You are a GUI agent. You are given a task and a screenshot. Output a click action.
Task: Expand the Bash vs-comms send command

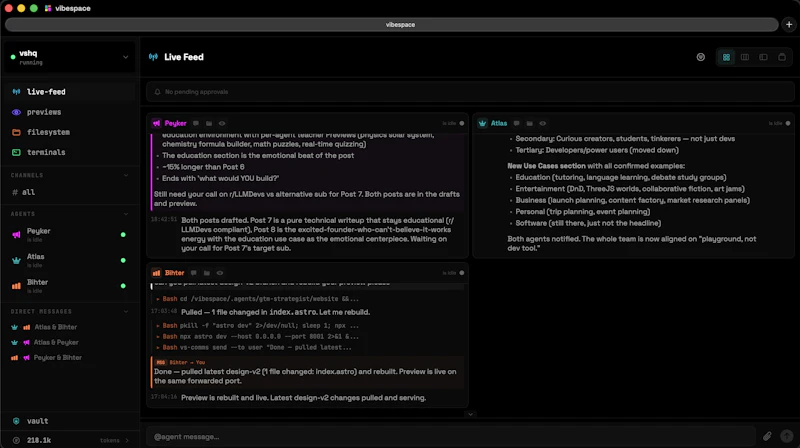pos(254,347)
